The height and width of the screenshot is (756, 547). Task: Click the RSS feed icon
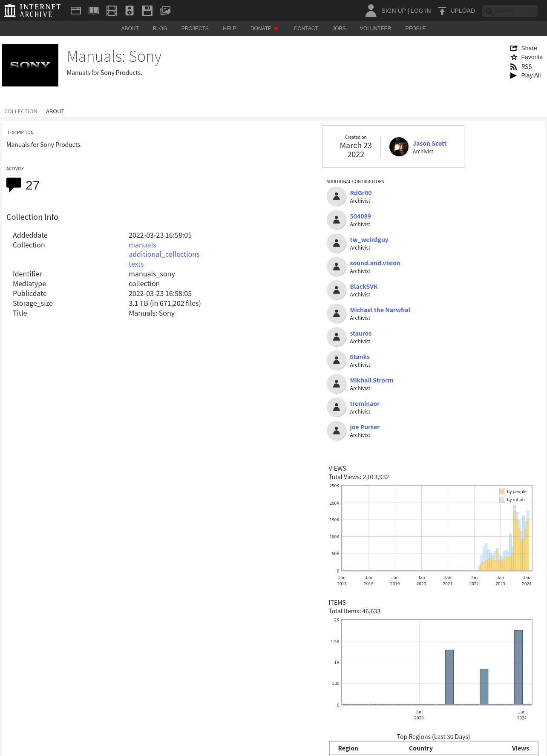click(514, 67)
